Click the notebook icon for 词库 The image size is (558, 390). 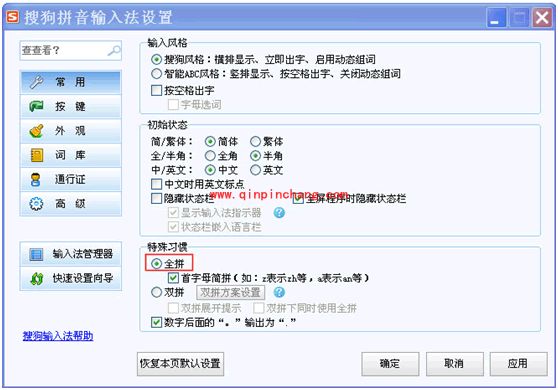[x=37, y=155]
